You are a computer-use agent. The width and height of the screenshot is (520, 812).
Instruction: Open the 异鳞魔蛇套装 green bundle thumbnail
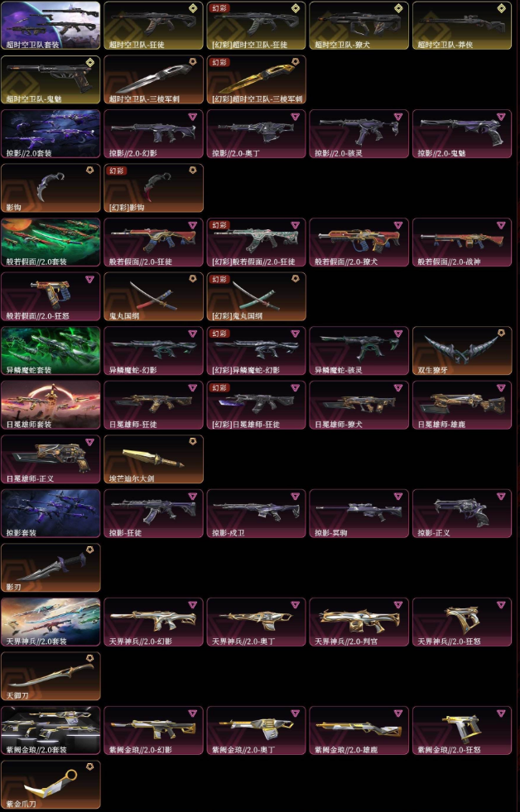coord(51,351)
